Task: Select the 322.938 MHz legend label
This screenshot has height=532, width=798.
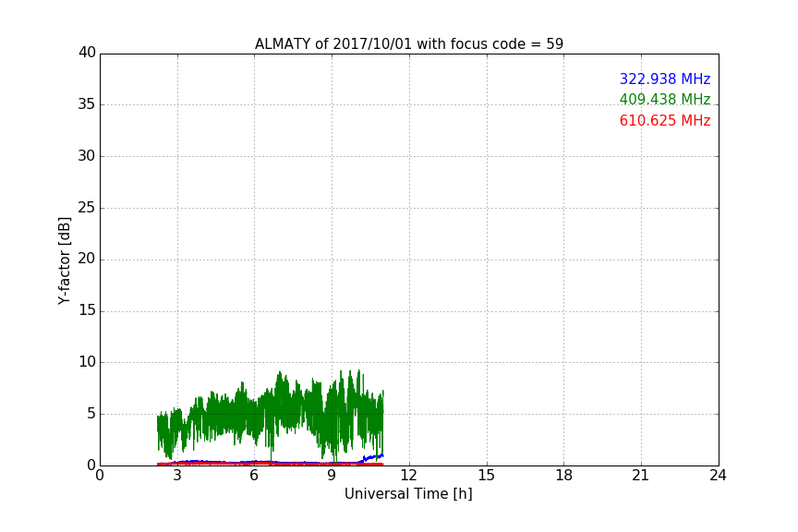Action: pos(665,79)
